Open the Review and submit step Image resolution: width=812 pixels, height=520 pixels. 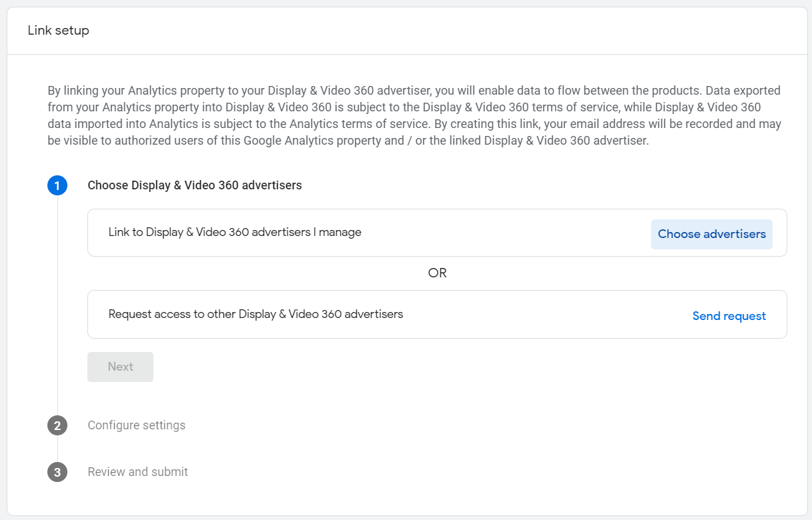[138, 472]
